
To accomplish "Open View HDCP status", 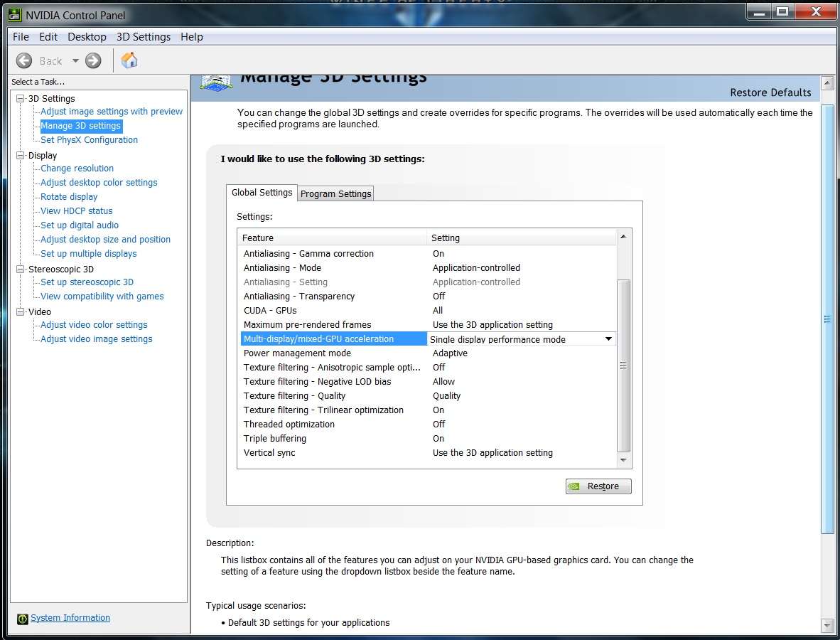I will pos(77,210).
